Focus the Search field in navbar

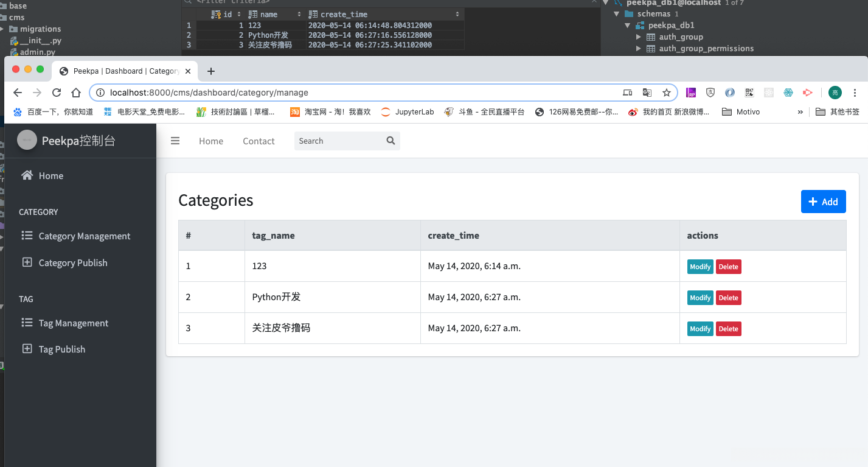(339, 141)
